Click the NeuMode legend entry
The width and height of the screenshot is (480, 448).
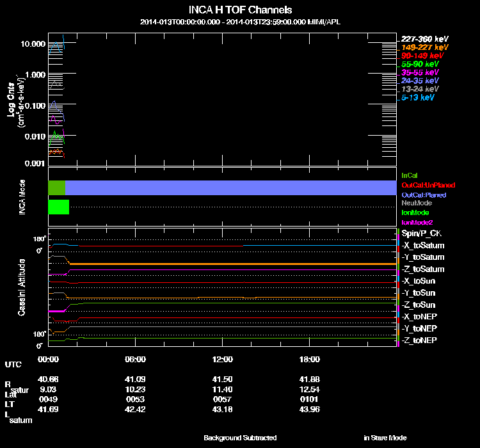[x=415, y=203]
